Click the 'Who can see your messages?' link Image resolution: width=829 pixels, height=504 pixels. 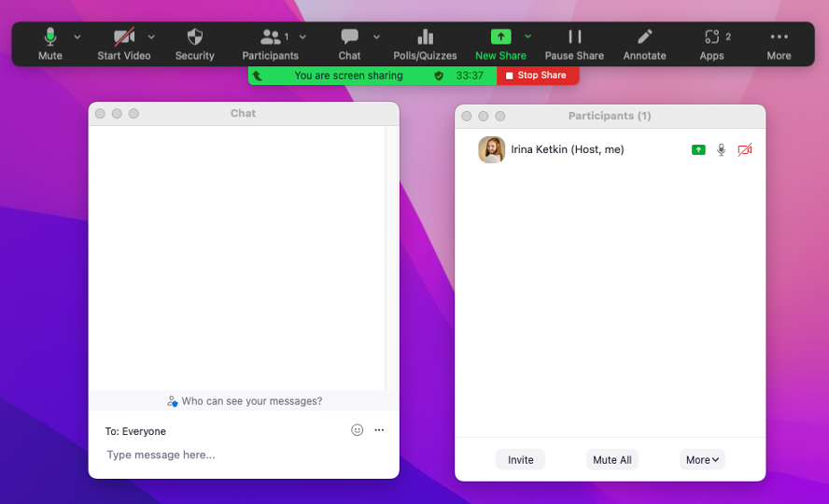point(252,401)
